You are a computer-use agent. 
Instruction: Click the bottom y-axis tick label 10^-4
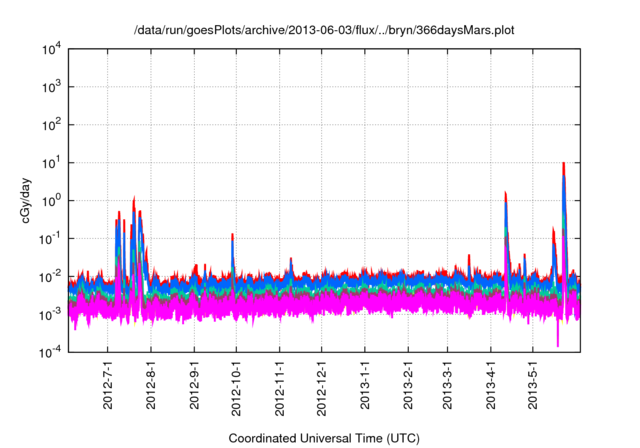click(x=51, y=352)
